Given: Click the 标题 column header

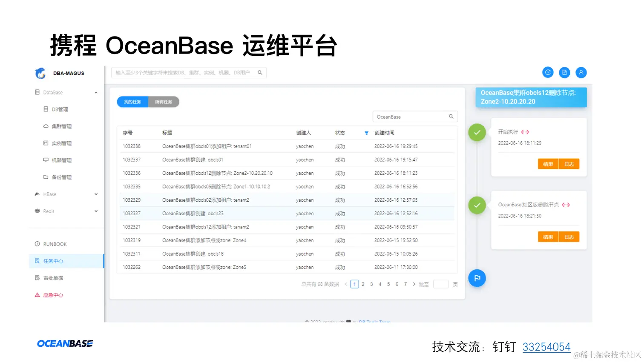Looking at the screenshot, I should click(x=167, y=133).
